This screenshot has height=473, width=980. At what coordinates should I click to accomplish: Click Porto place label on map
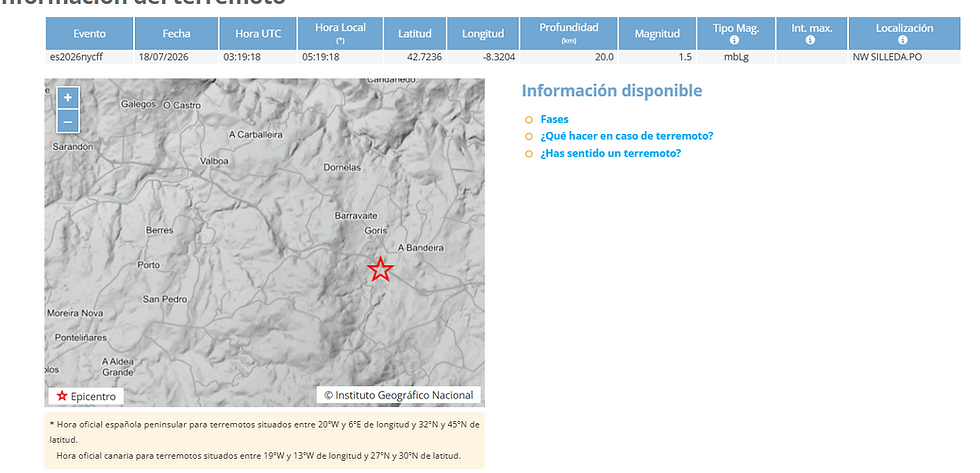point(149,265)
